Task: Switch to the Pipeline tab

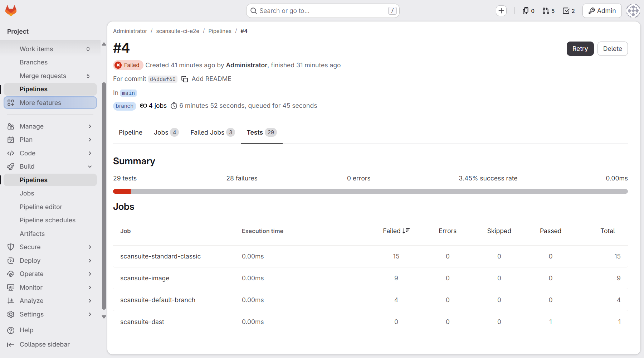Action: tap(131, 132)
